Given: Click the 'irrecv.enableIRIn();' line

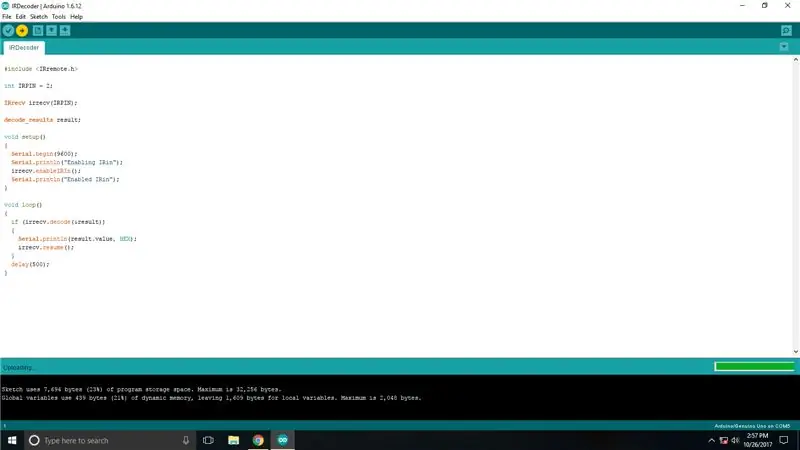Looking at the screenshot, I should coord(46,171).
